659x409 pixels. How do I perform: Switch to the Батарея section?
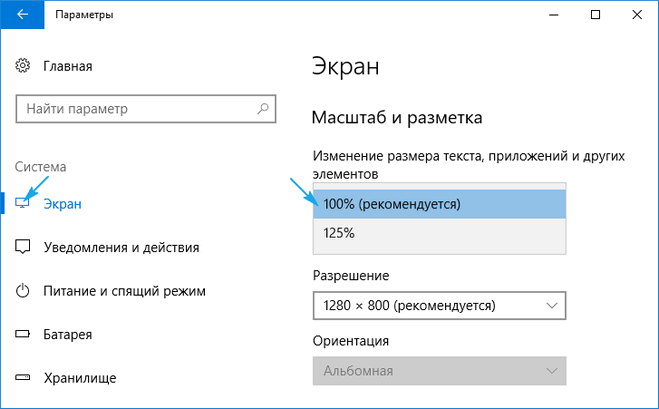click(68, 334)
